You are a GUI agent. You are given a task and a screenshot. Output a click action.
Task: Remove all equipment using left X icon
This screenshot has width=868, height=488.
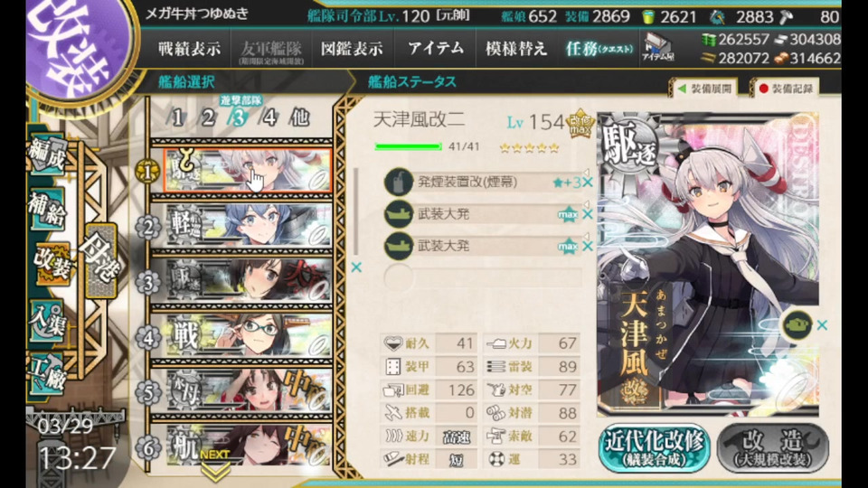356,267
